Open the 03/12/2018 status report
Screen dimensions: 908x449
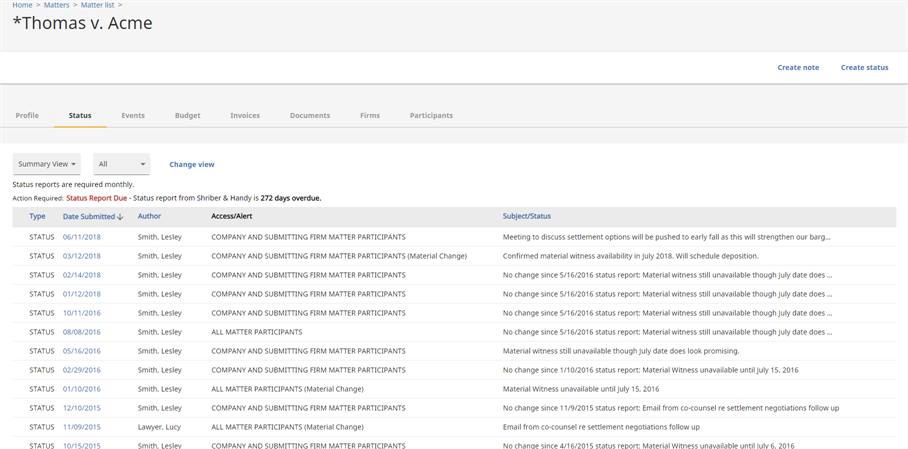coord(81,256)
